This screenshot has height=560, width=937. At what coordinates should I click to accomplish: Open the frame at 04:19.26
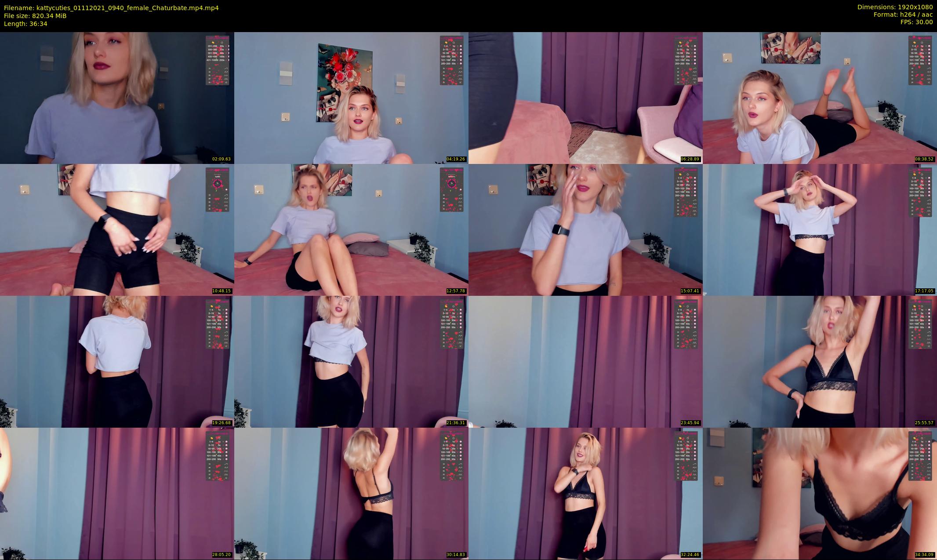click(351, 98)
